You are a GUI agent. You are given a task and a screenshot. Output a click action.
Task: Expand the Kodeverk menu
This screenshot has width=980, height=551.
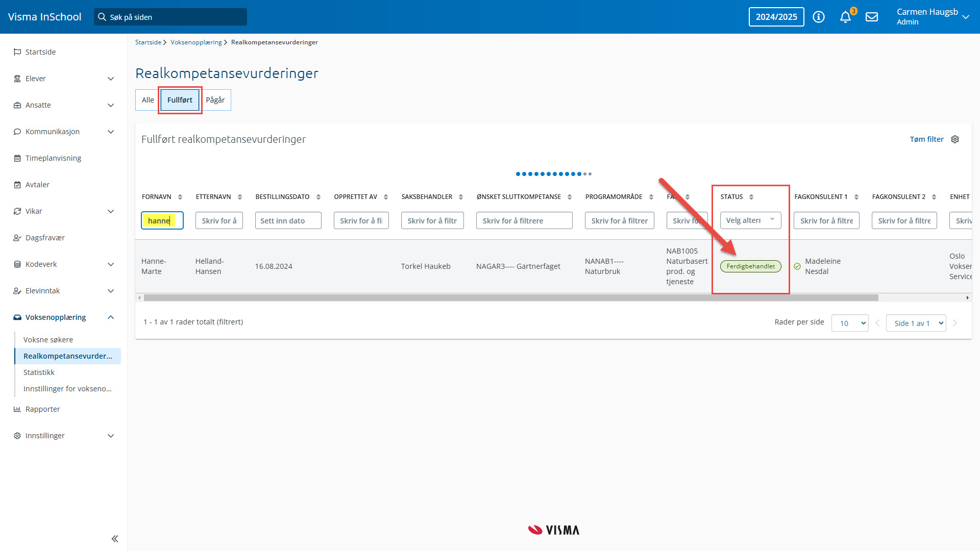coord(111,264)
